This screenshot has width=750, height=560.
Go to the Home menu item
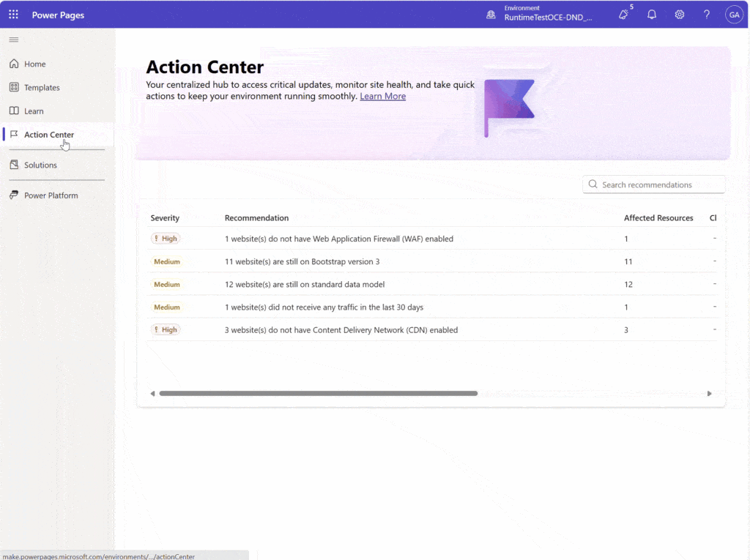(x=57, y=64)
